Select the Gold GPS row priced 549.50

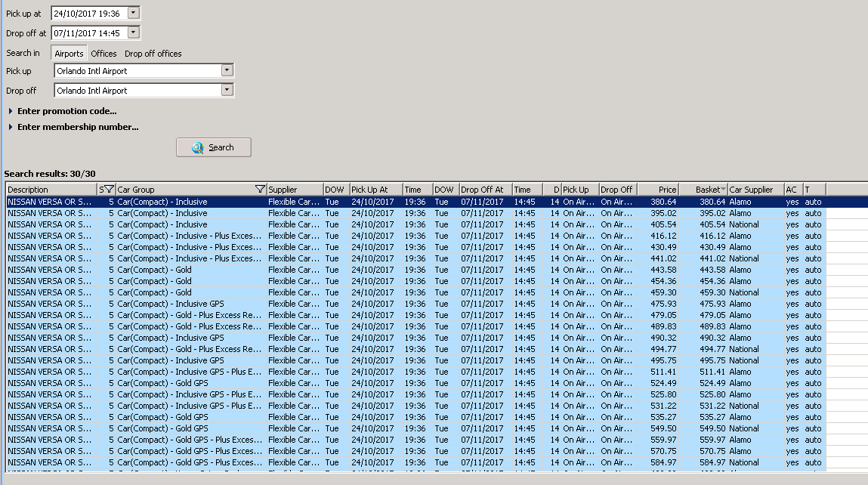click(415, 428)
